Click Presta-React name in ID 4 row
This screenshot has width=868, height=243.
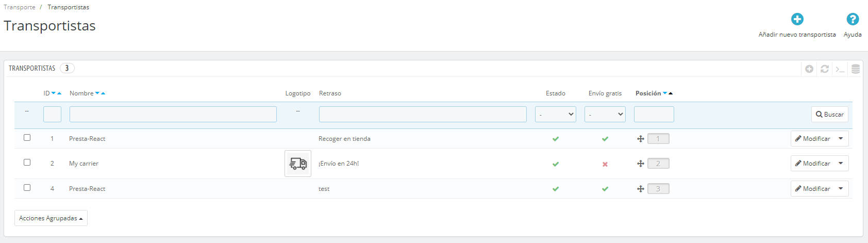87,189
